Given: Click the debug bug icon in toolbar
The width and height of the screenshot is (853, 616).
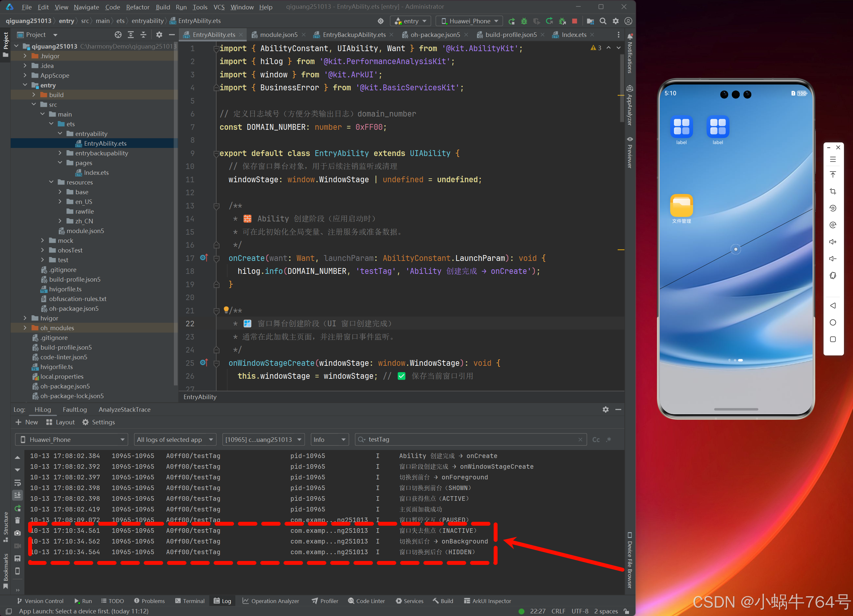Looking at the screenshot, I should pyautogui.click(x=524, y=21).
